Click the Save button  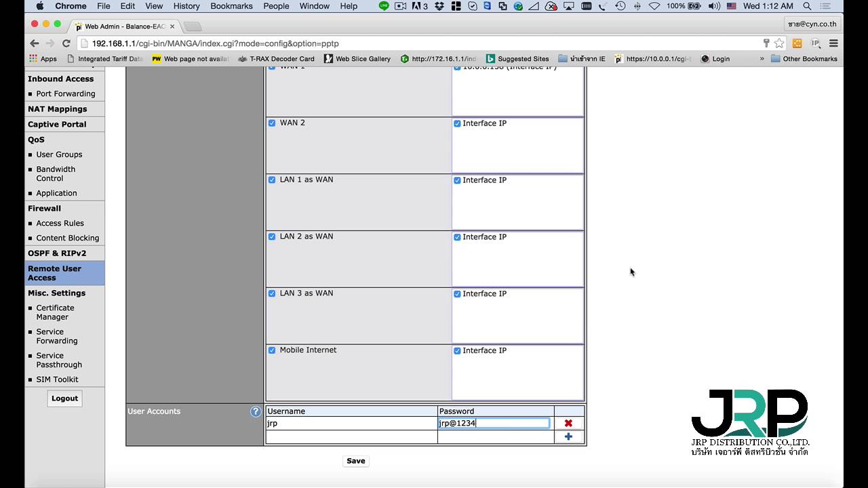tap(356, 461)
